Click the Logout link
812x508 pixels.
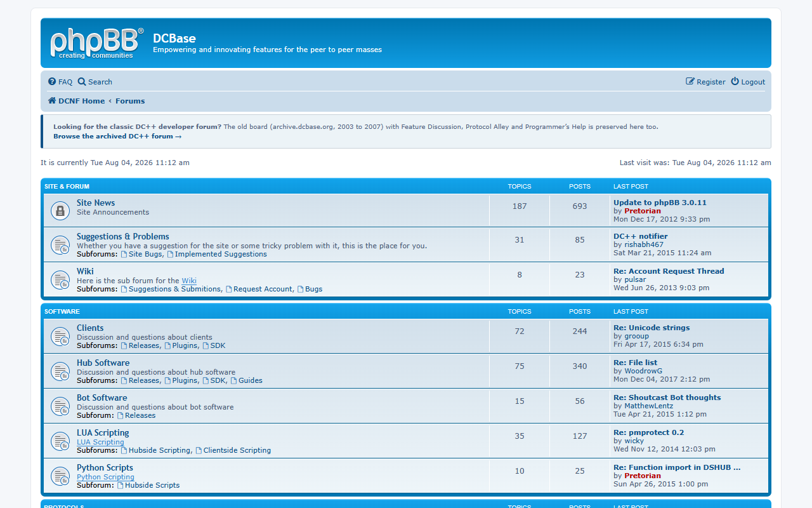point(748,82)
